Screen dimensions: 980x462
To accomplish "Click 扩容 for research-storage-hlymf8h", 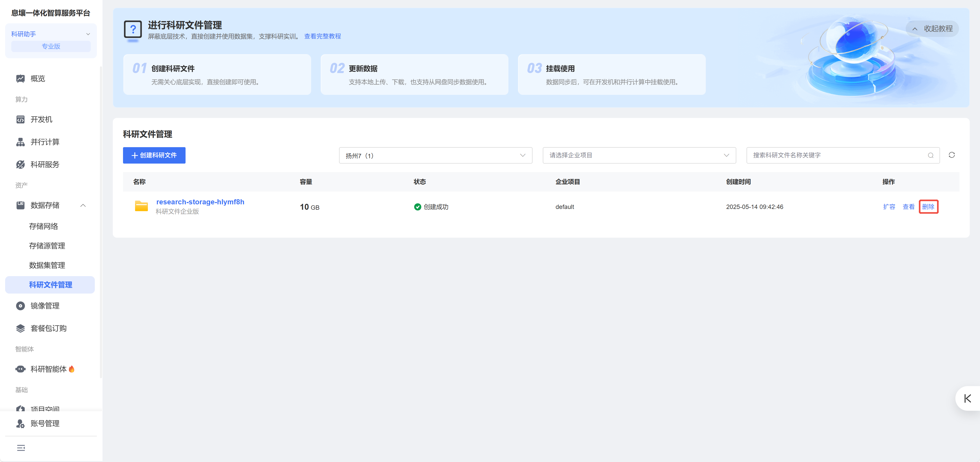I will pyautogui.click(x=889, y=207).
